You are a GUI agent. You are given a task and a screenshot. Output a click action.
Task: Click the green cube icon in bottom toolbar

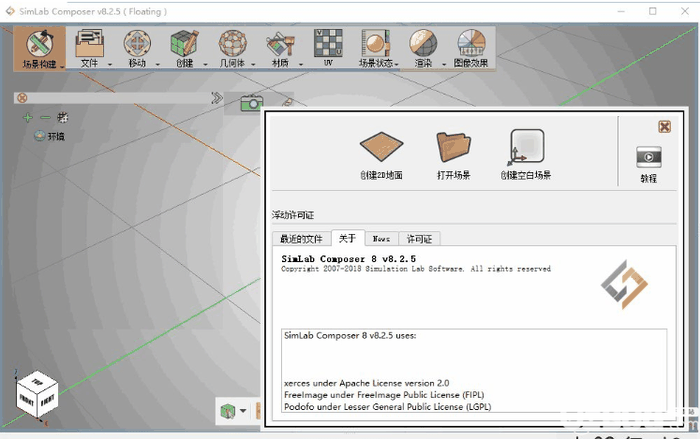pos(228,410)
